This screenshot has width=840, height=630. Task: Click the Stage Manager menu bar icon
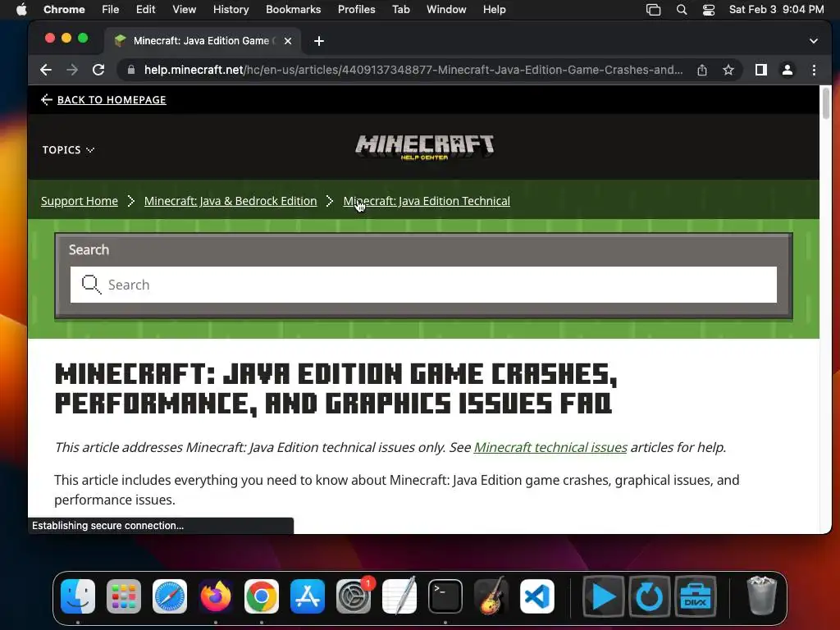(653, 10)
